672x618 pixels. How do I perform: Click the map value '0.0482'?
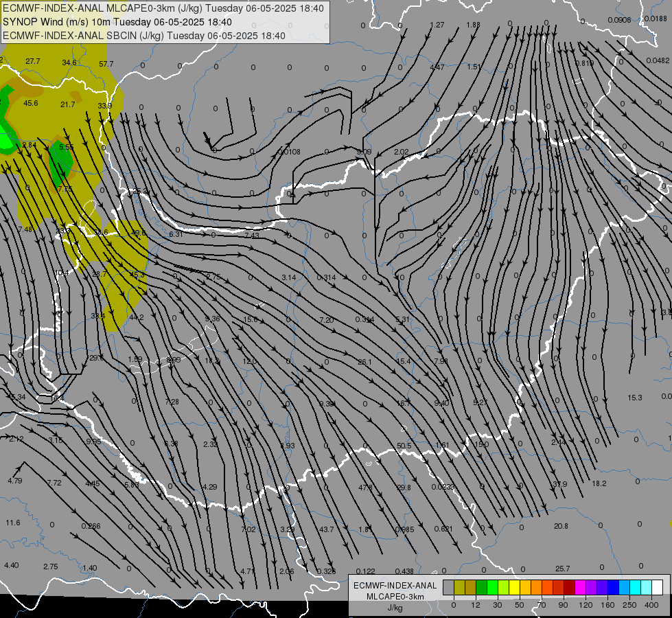point(658,61)
